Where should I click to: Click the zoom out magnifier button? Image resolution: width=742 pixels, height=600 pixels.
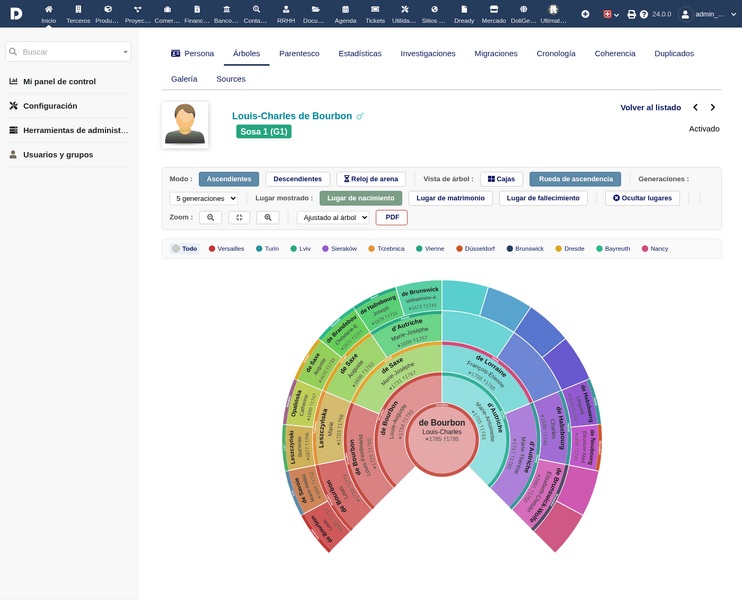click(211, 217)
